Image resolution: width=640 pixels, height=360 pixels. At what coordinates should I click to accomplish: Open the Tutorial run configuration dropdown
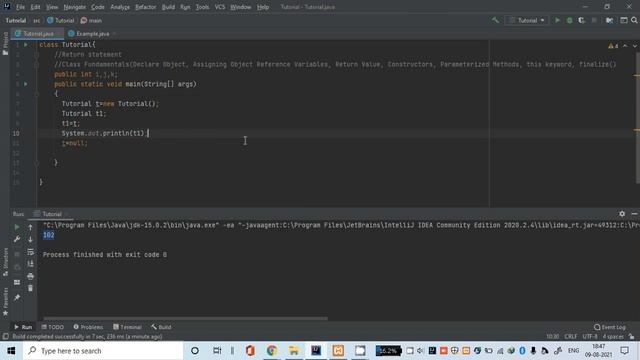(527, 20)
